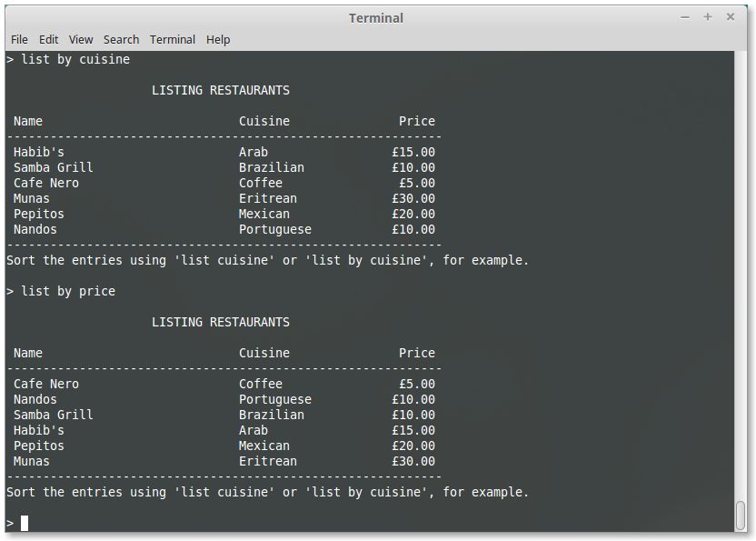
Task: Click the terminal scrollbar thumb
Action: (741, 516)
